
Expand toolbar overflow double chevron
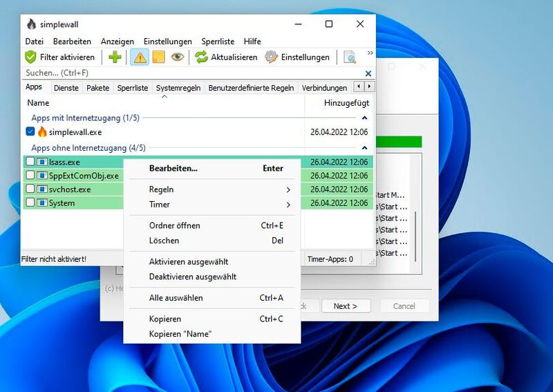[370, 53]
